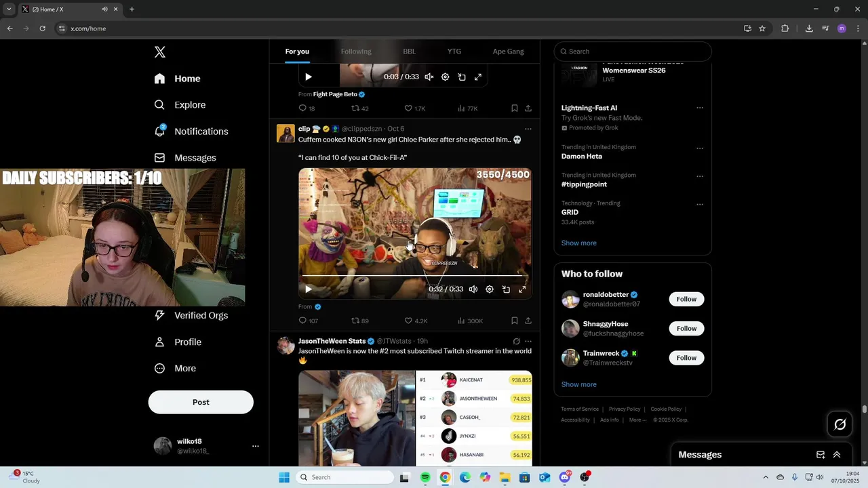Unmute the top video at 0:03
Viewport: 868px width, 488px height.
429,77
